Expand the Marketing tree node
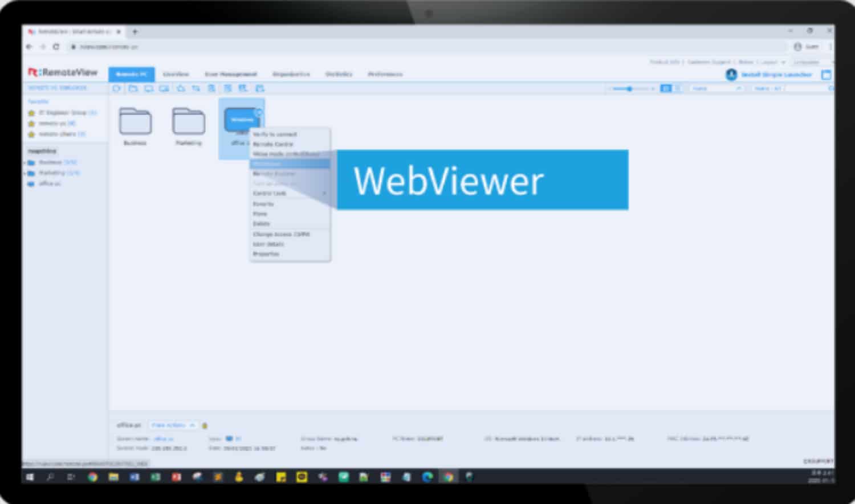The height and width of the screenshot is (504, 855). click(x=24, y=173)
